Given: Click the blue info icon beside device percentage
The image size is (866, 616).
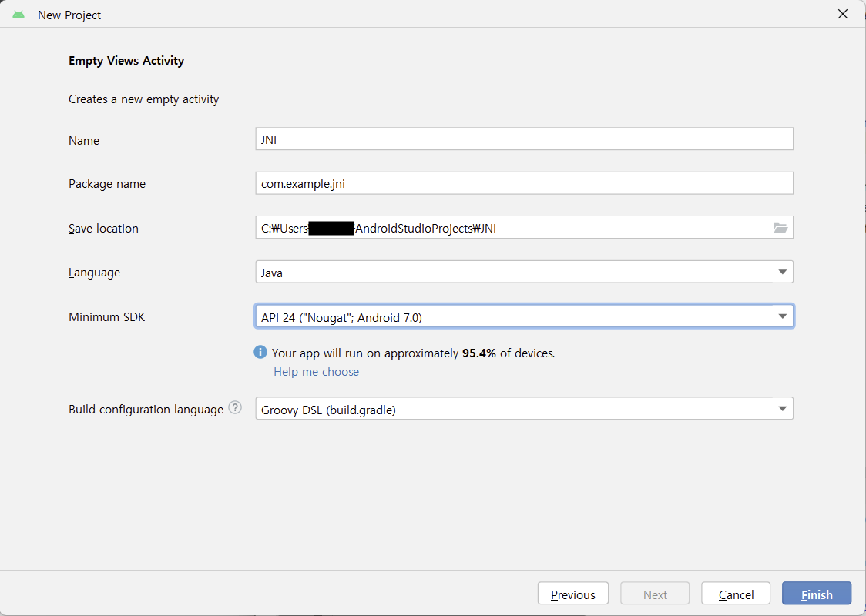Looking at the screenshot, I should tap(260, 352).
